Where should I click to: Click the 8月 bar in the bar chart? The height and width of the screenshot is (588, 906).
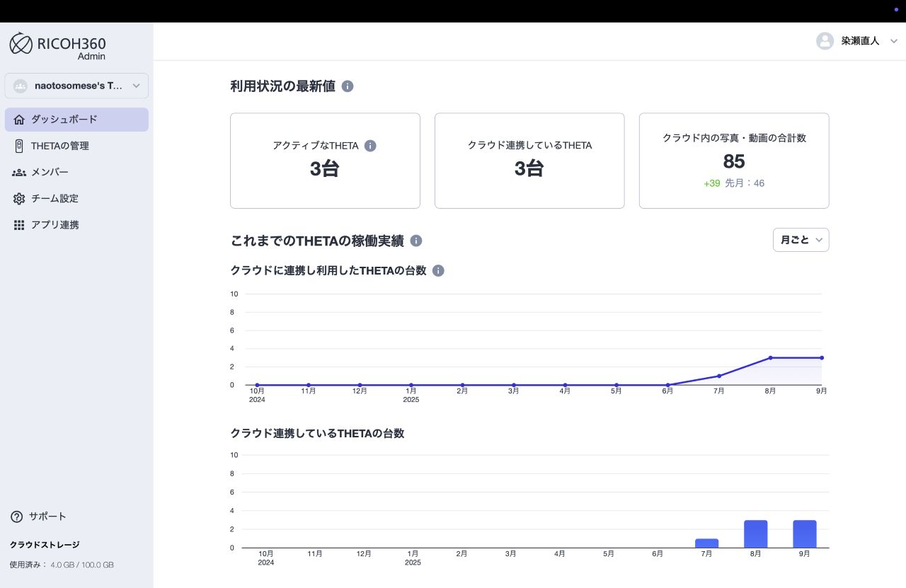(755, 534)
